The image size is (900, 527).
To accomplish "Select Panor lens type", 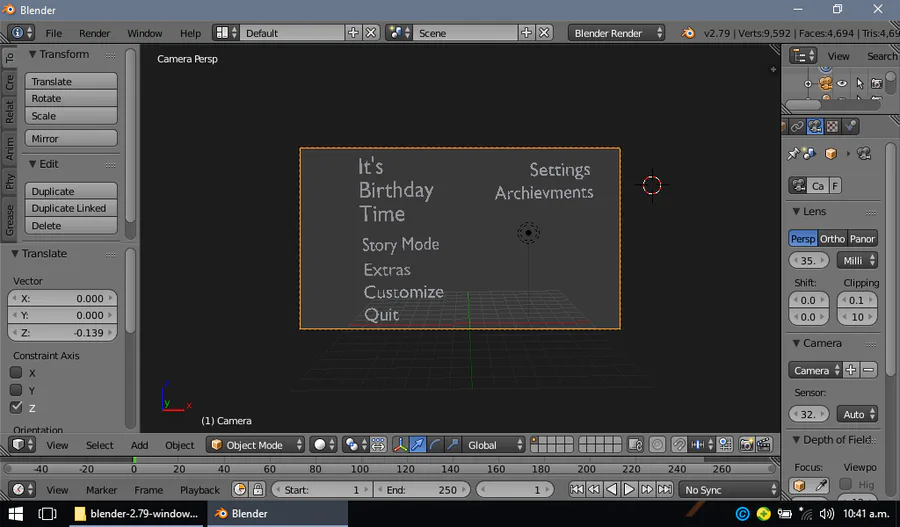I will 862,239.
